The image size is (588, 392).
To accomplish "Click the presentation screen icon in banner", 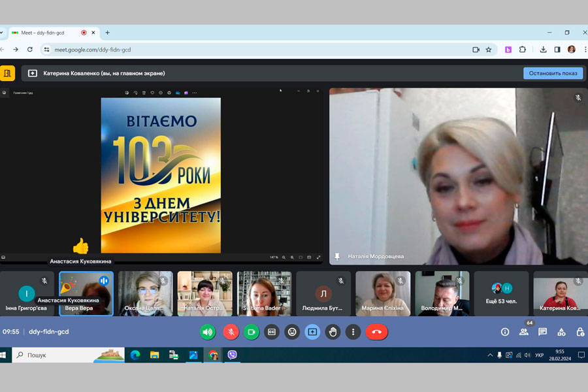I will pos(33,73).
